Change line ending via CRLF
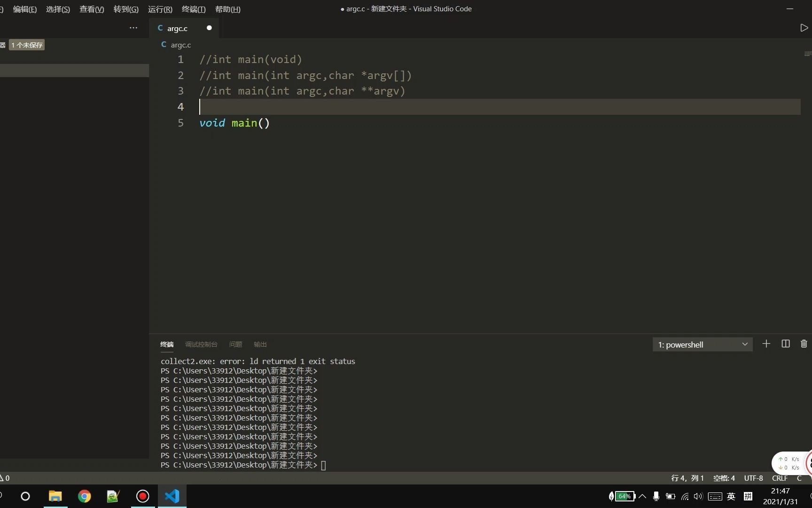 click(x=780, y=478)
